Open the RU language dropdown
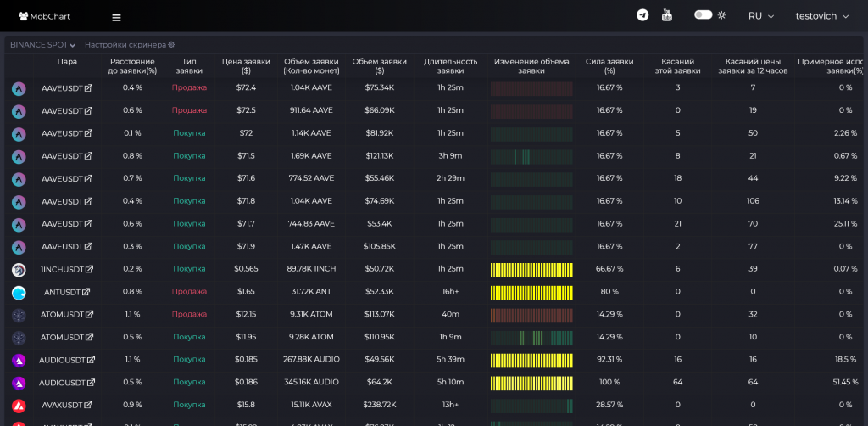The width and height of the screenshot is (868, 426). click(761, 16)
